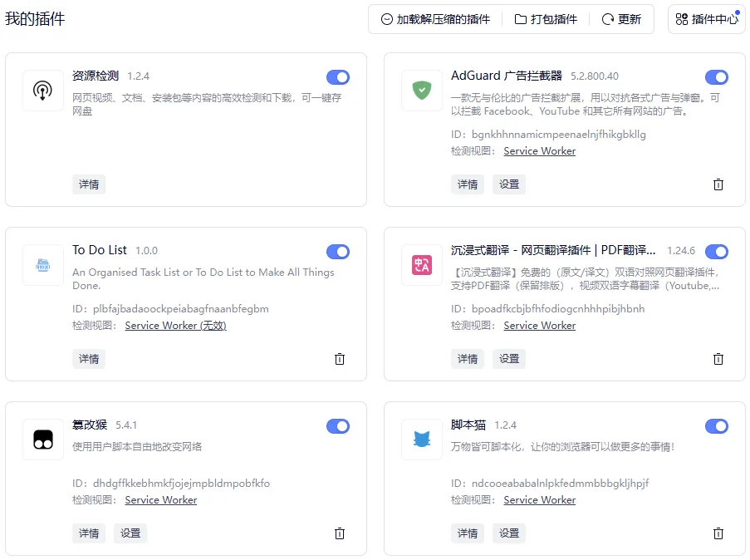Delete 篡改猴 via trash icon
This screenshot has height=560, width=750.
click(x=340, y=533)
